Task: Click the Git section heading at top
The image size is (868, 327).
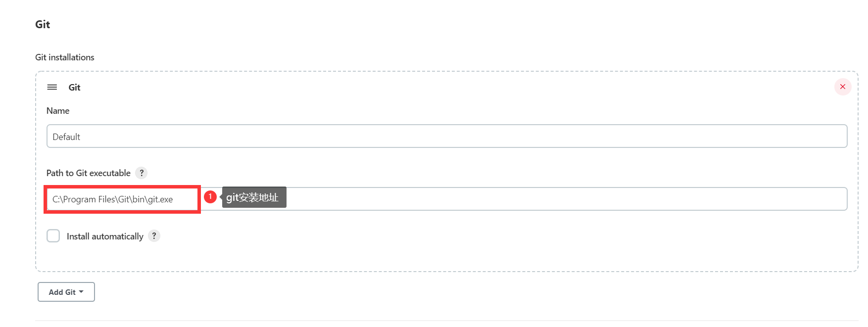Action: click(x=43, y=25)
